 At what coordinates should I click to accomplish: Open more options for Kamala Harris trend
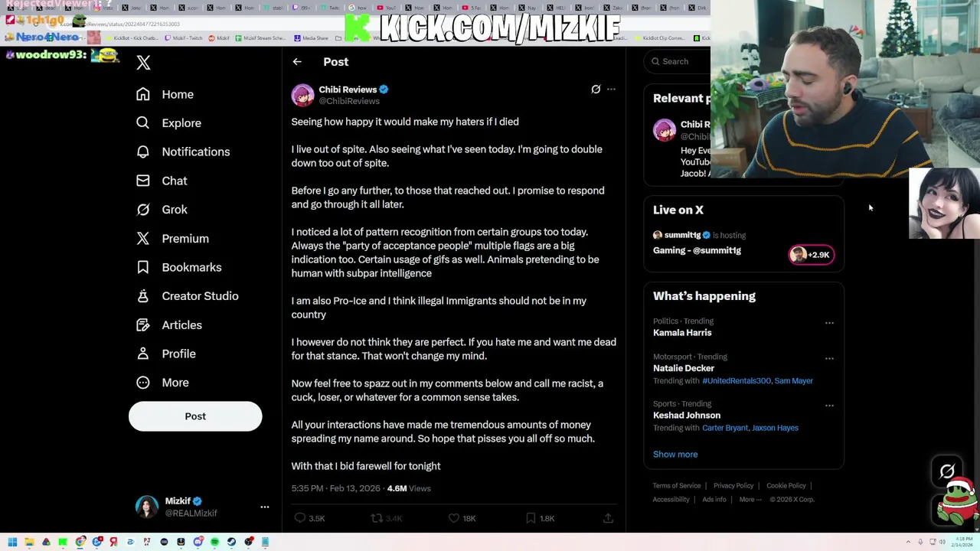click(829, 323)
